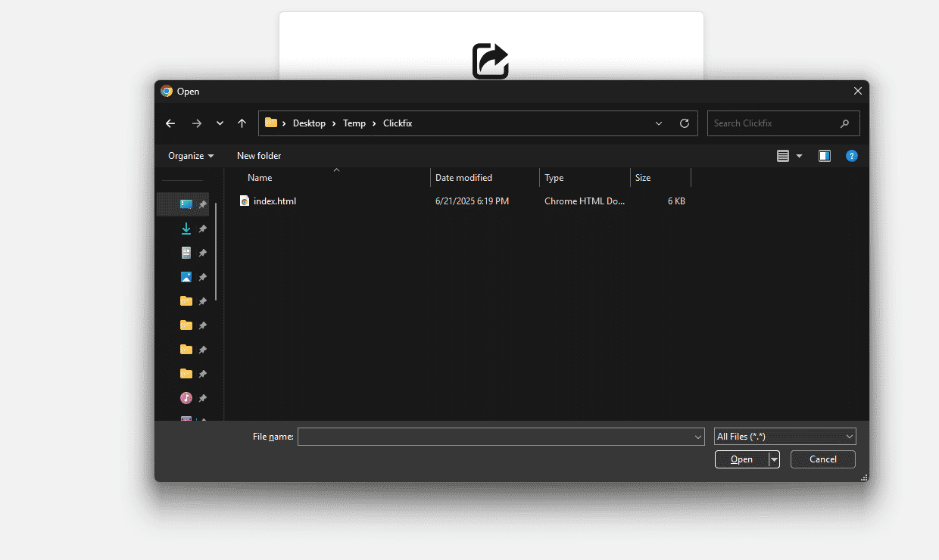939x560 pixels.
Task: Refresh the Clickfix folder view
Action: pos(685,123)
